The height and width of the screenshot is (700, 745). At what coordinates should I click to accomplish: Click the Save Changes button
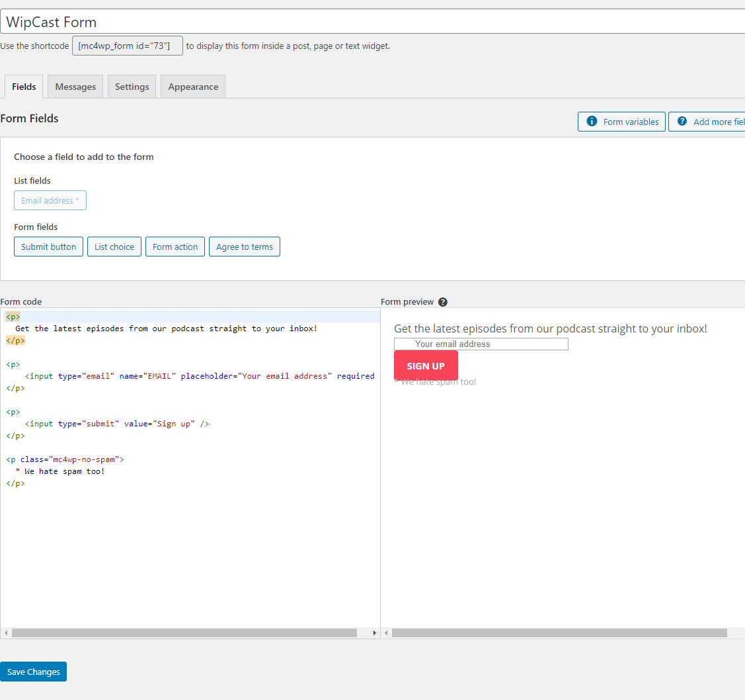(x=34, y=672)
